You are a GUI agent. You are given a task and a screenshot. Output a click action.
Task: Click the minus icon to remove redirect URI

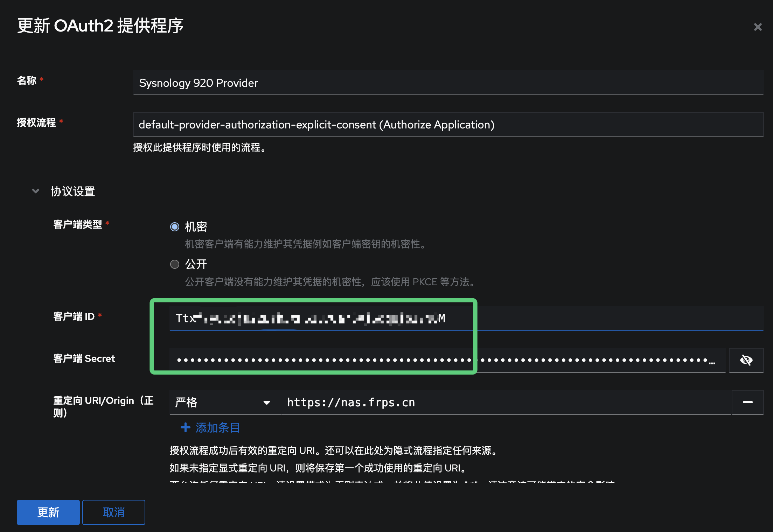[x=747, y=402]
